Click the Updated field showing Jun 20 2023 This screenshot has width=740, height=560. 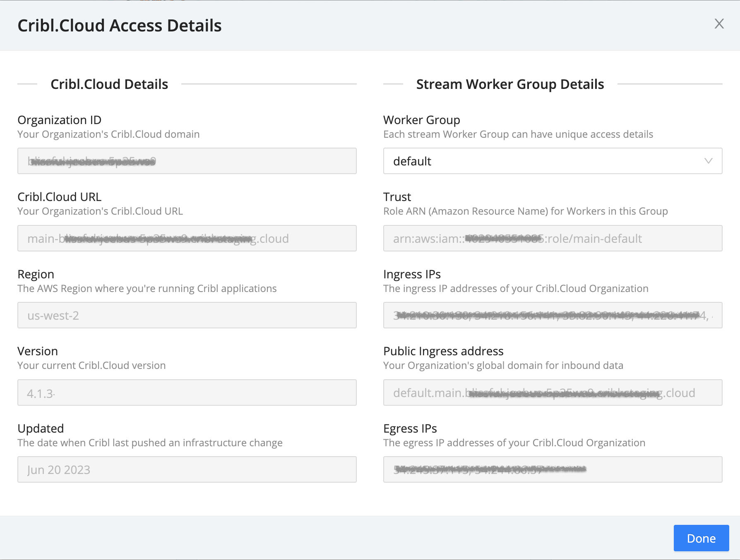187,469
